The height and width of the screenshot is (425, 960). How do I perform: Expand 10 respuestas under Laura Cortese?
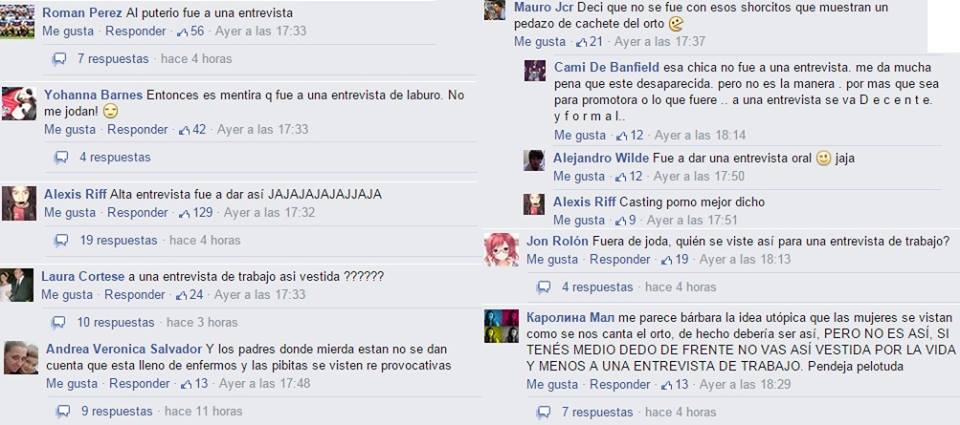pos(116,322)
